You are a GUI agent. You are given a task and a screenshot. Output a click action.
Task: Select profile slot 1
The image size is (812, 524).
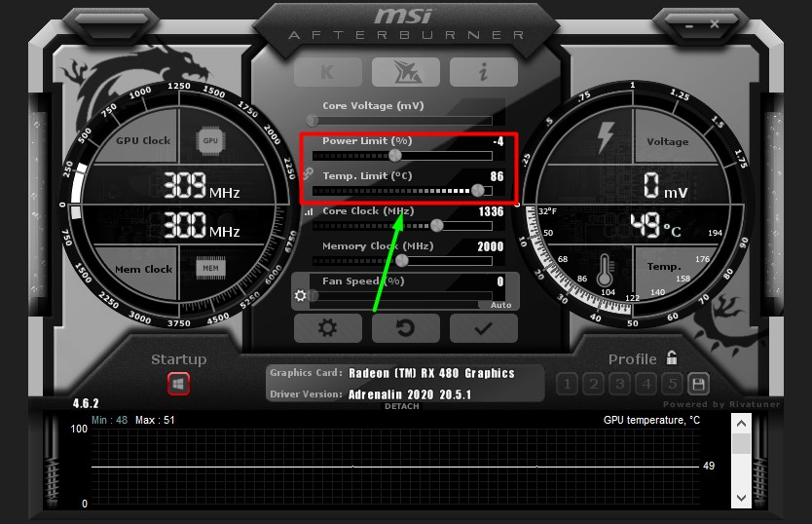567,384
